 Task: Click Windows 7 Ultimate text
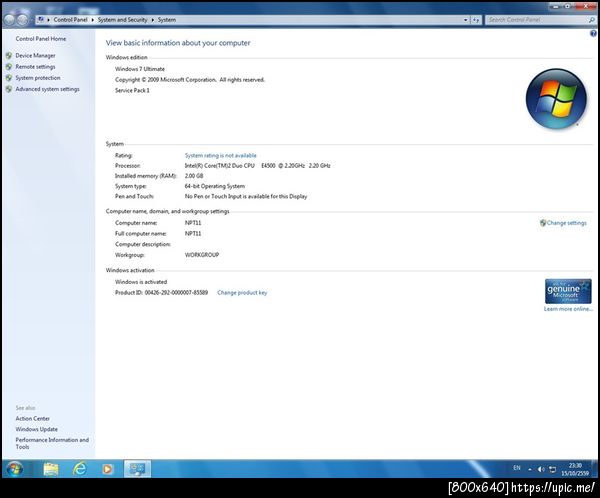tap(140, 69)
